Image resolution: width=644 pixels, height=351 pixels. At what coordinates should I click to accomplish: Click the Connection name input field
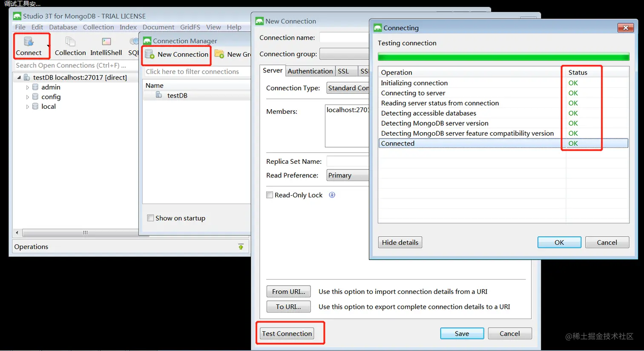344,38
